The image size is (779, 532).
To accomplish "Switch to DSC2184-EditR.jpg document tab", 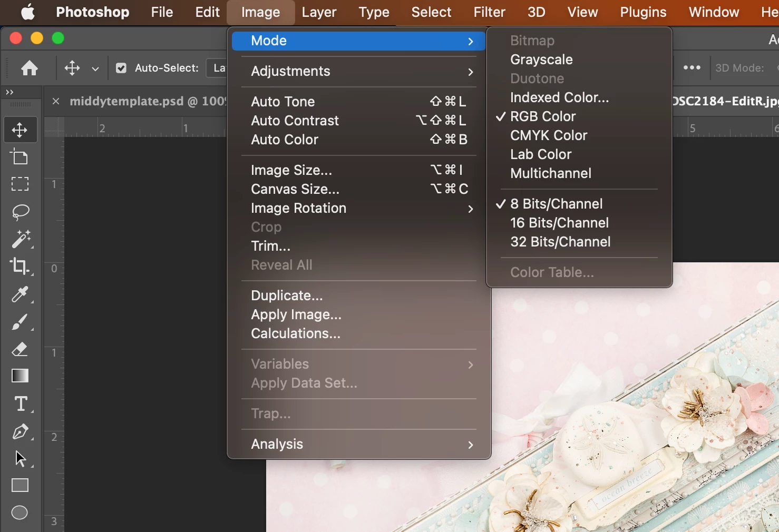I will click(726, 101).
